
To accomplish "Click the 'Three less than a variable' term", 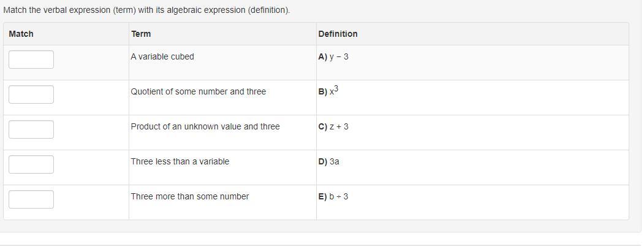I will [x=180, y=161].
